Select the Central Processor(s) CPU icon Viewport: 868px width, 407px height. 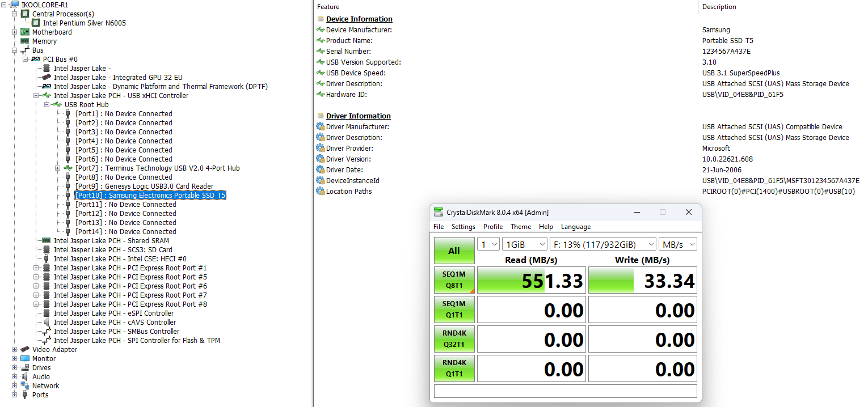pos(25,14)
